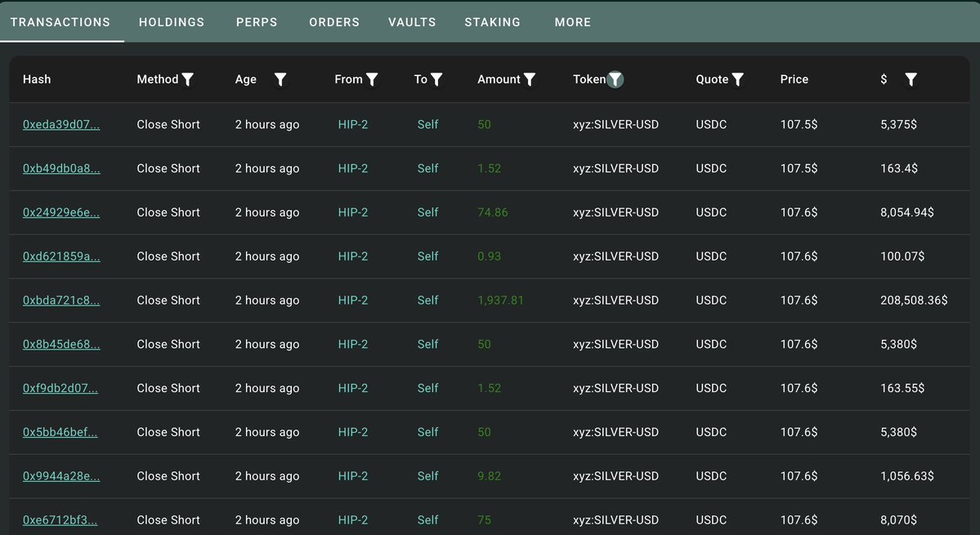Open transaction hash 0x9944a28e

click(x=61, y=476)
